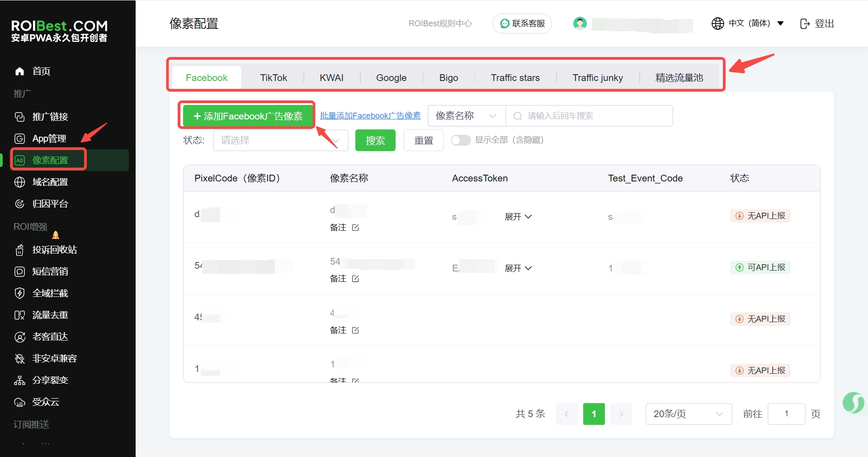
Task: Edit 备注 icon in first row starting with d
Action: coord(355,227)
